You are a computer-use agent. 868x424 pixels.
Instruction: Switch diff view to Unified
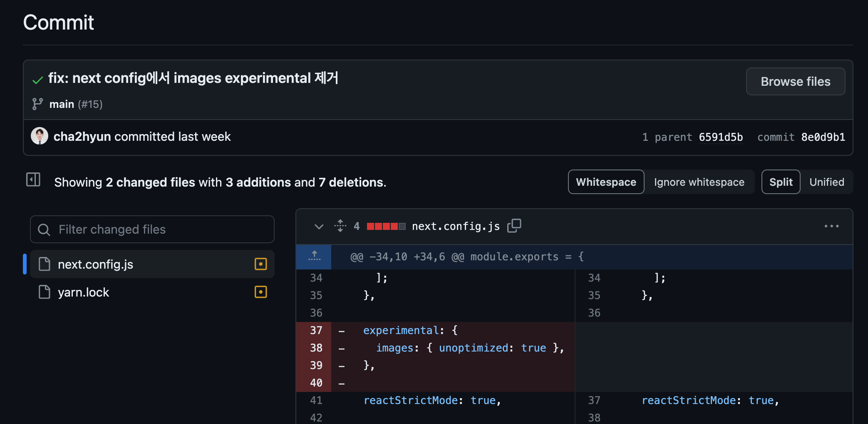tap(826, 182)
